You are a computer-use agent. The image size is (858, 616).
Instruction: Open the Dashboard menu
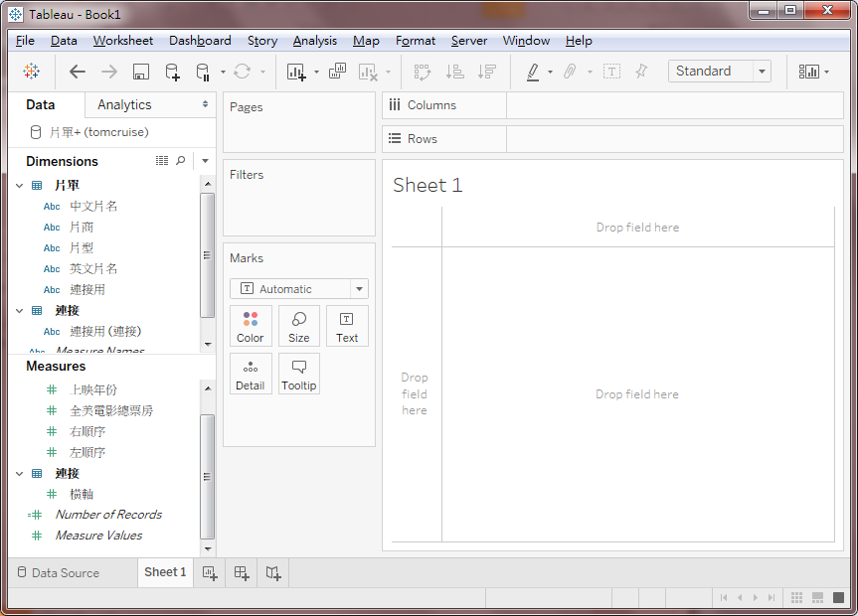tap(200, 41)
